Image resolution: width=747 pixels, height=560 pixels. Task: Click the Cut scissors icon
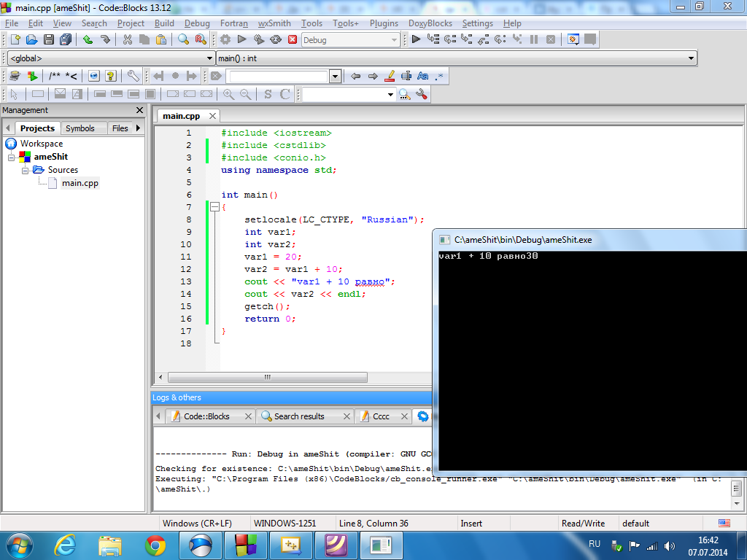point(127,40)
